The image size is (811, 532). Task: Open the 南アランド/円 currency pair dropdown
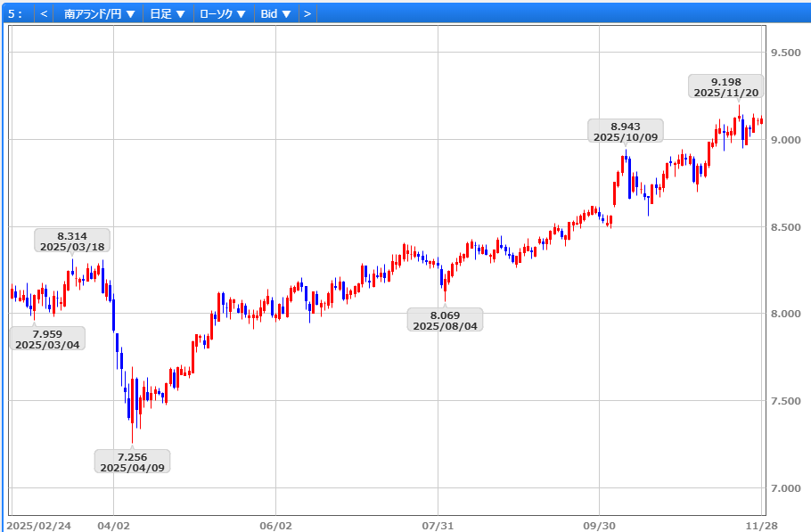pos(100,13)
